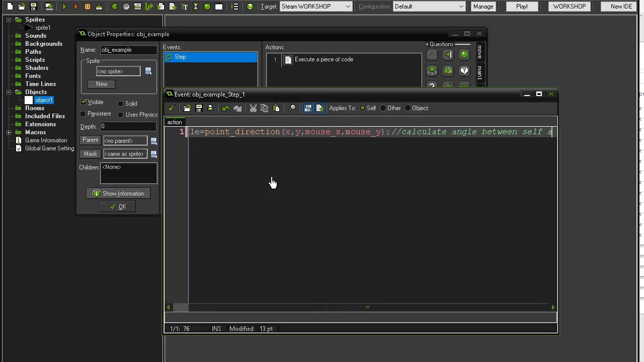
Task: Enable the Solid checkbox
Action: pos(121,104)
